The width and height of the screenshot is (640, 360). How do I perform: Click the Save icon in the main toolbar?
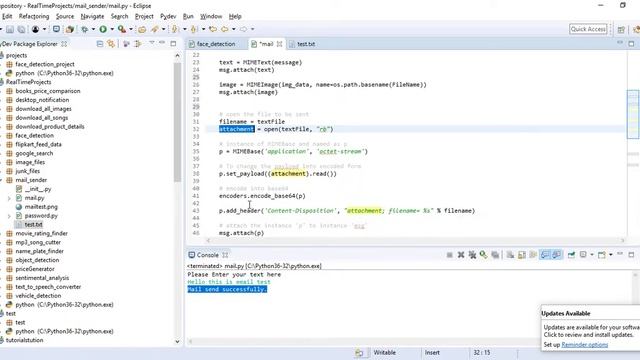(10, 29)
